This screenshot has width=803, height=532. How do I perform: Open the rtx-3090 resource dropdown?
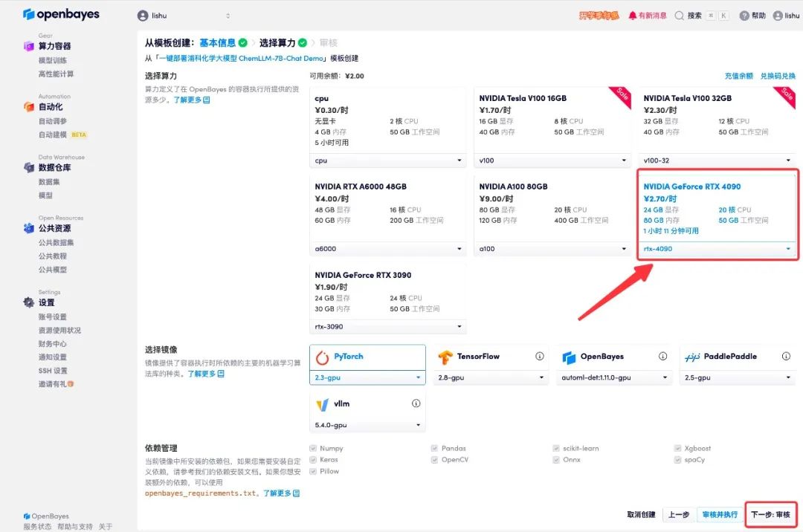388,326
